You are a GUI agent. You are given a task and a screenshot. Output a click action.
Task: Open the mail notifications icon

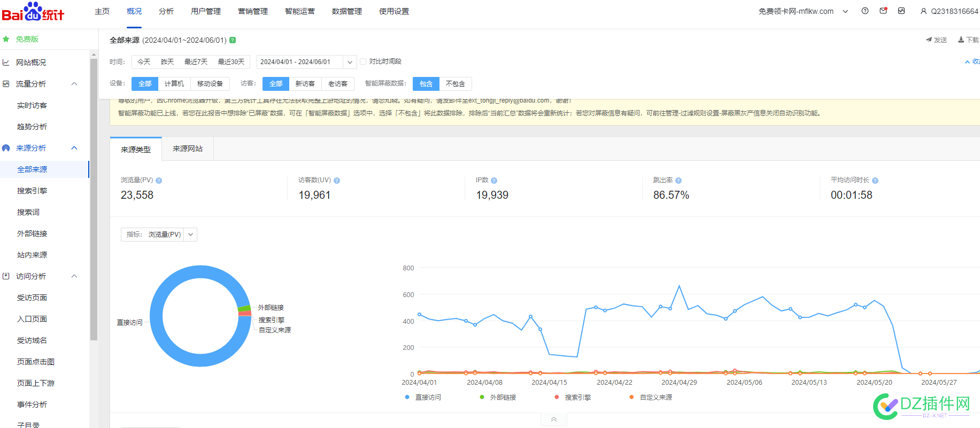[x=883, y=11]
